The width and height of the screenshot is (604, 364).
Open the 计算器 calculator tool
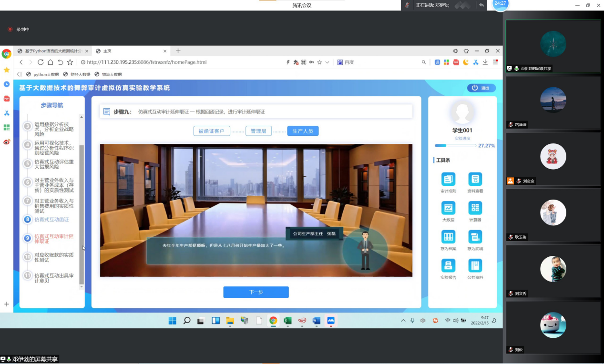(x=475, y=208)
